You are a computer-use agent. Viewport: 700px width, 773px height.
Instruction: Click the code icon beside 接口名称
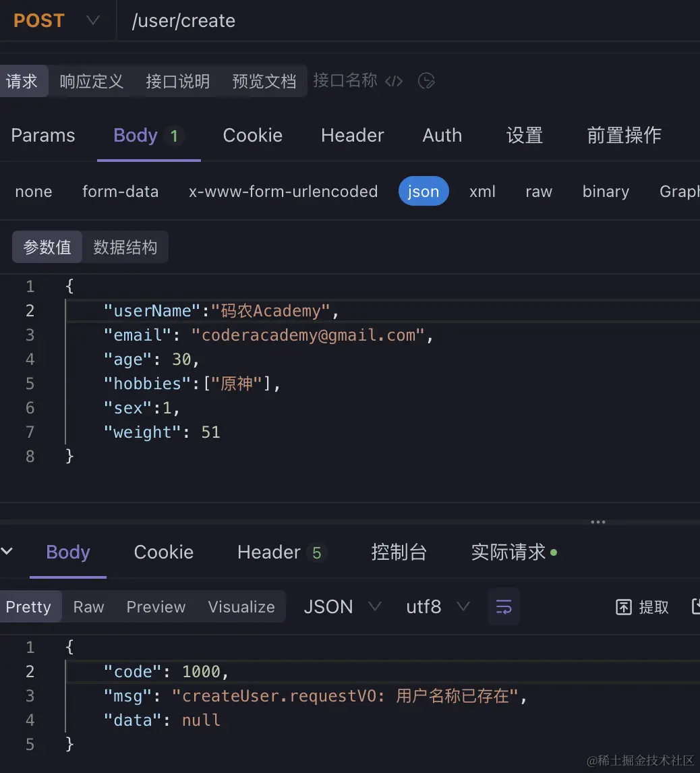[394, 81]
